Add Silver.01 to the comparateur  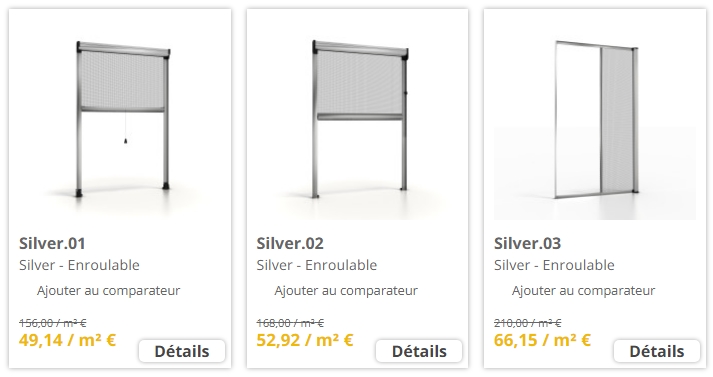108,290
